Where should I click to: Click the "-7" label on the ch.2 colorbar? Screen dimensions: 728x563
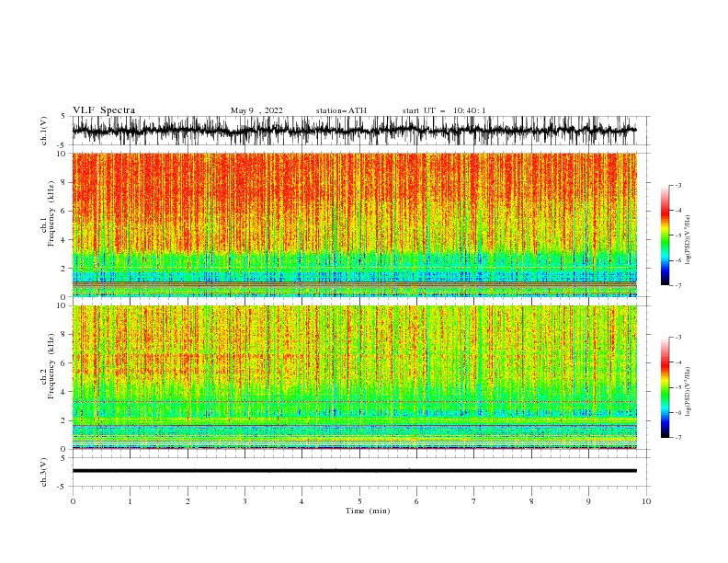point(677,438)
